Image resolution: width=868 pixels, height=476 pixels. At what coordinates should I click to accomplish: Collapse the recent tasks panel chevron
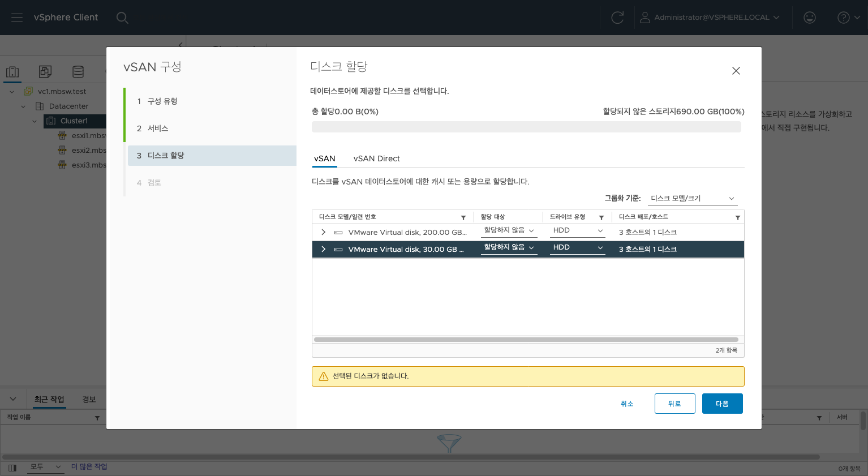click(13, 399)
